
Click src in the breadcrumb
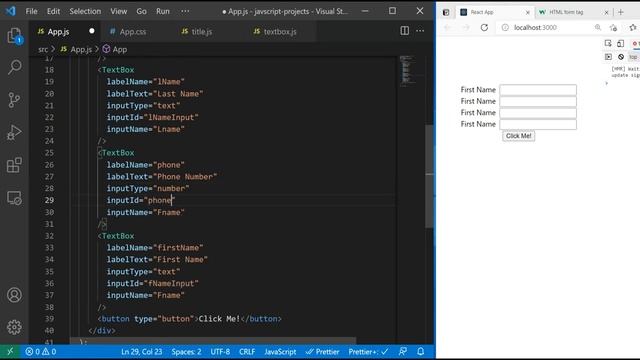tap(43, 49)
